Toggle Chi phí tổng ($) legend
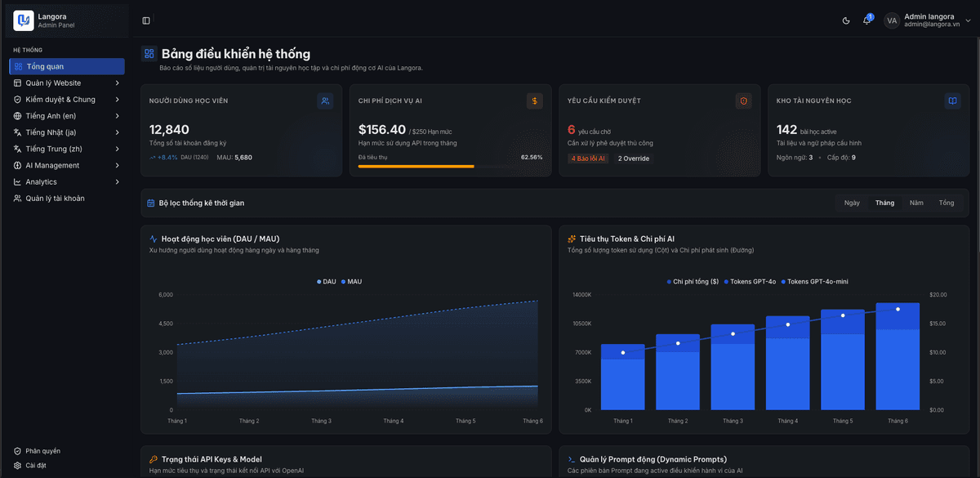Image resolution: width=980 pixels, height=478 pixels. tap(693, 281)
